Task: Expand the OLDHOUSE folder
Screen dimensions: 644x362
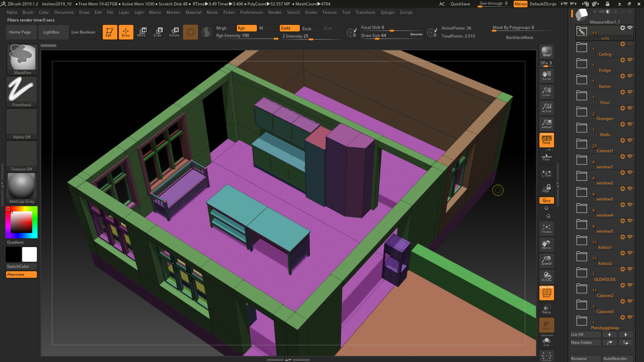Action: 581,272
